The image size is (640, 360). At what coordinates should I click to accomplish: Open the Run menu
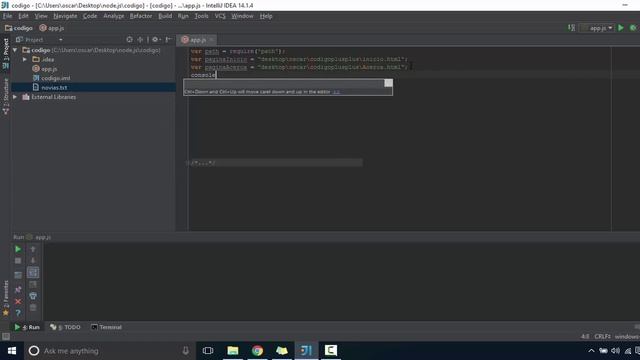183,16
